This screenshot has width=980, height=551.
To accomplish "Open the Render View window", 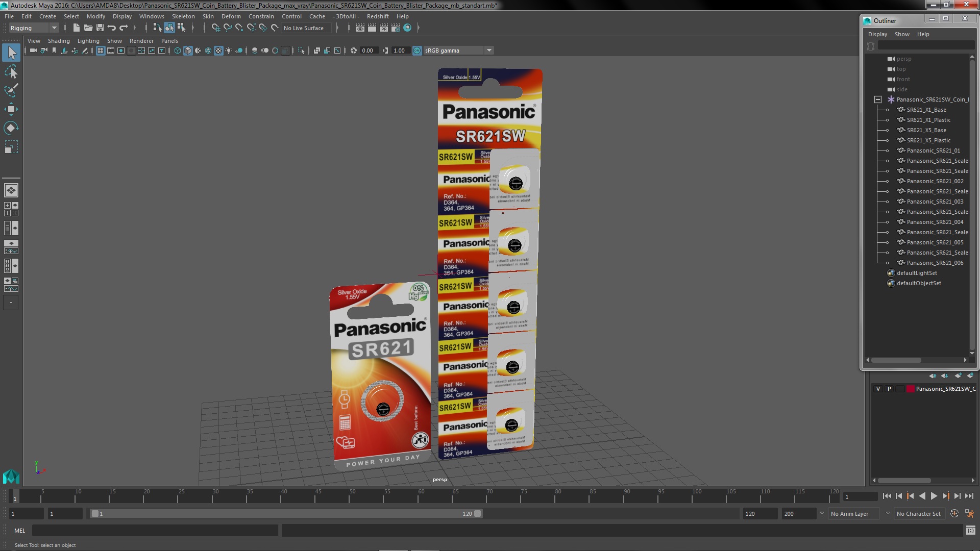I will click(360, 28).
